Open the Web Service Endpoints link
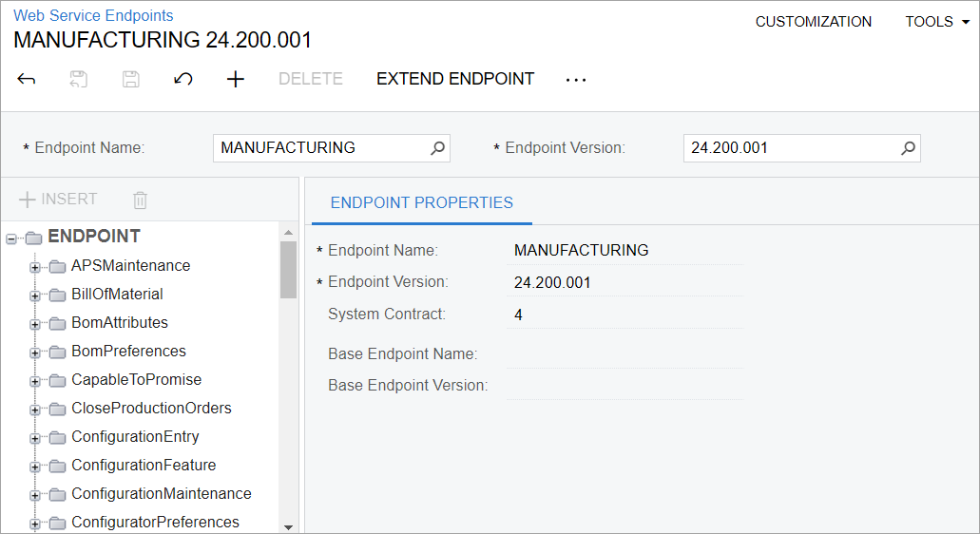The width and height of the screenshot is (980, 534). (x=93, y=15)
